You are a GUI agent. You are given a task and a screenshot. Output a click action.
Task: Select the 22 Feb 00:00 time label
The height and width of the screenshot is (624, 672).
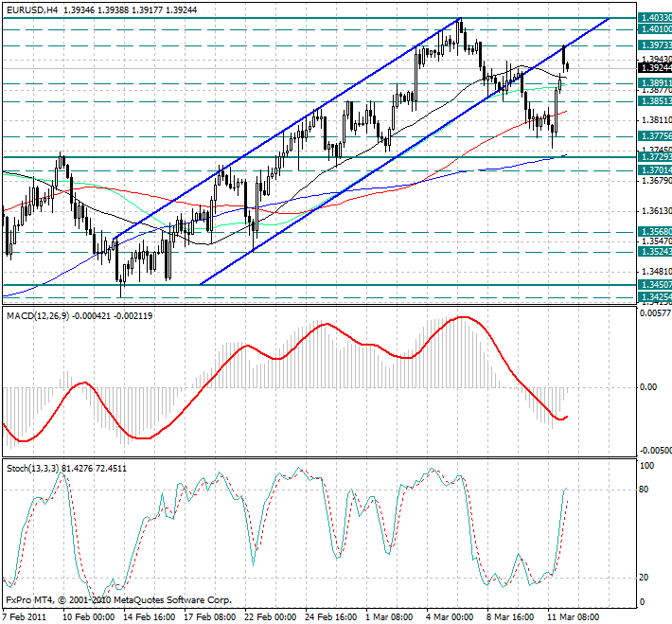tap(271, 617)
